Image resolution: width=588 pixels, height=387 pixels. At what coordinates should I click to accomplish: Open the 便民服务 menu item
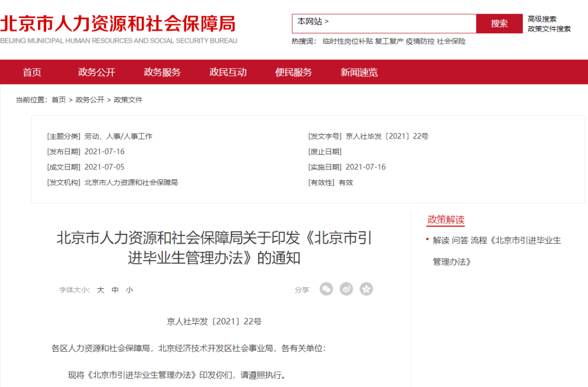coord(293,71)
